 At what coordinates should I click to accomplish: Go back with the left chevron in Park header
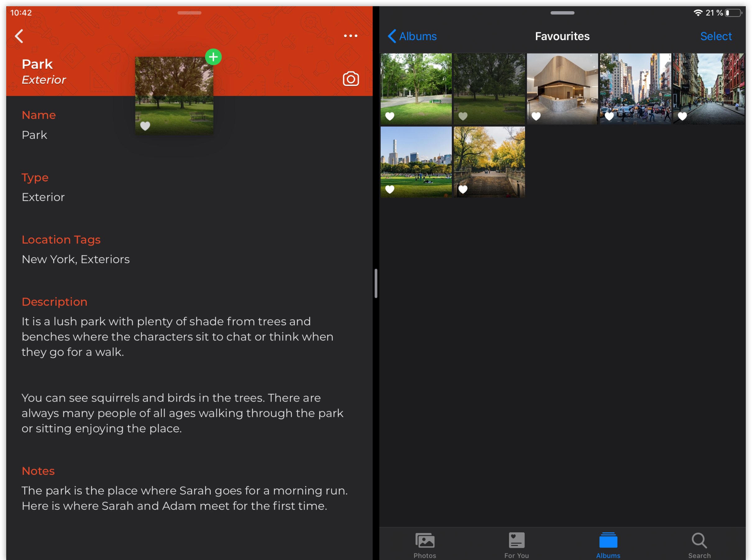click(19, 36)
